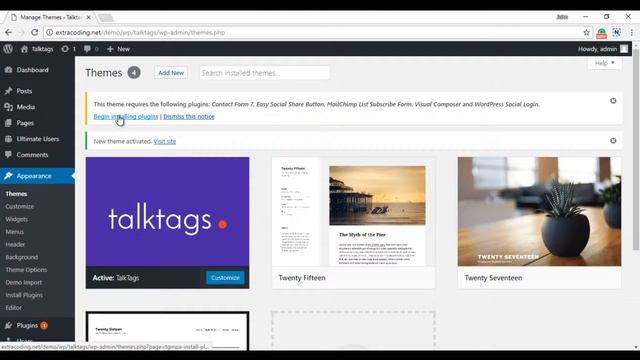Click the admin avatar next to Howdy
The image size is (640, 360).
click(624, 49)
